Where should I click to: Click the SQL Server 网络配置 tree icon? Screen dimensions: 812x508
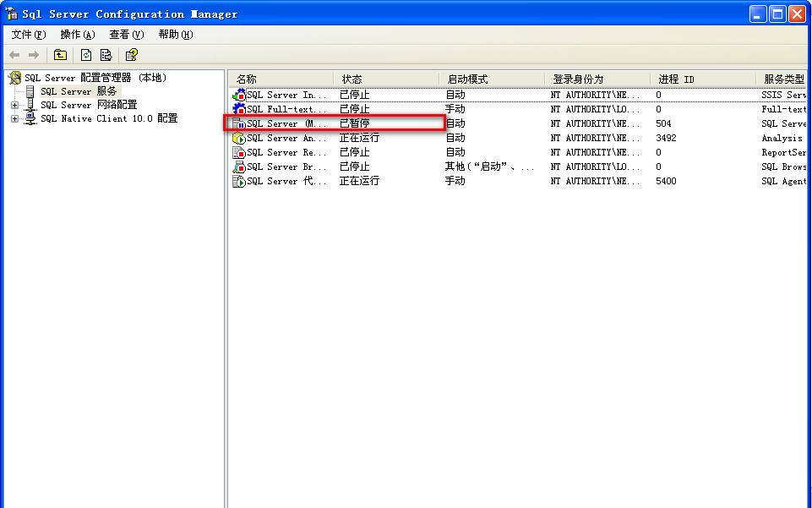click(x=30, y=105)
